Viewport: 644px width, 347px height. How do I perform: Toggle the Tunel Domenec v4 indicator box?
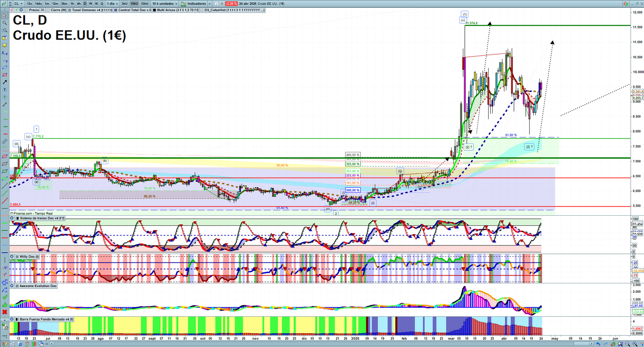pos(70,10)
